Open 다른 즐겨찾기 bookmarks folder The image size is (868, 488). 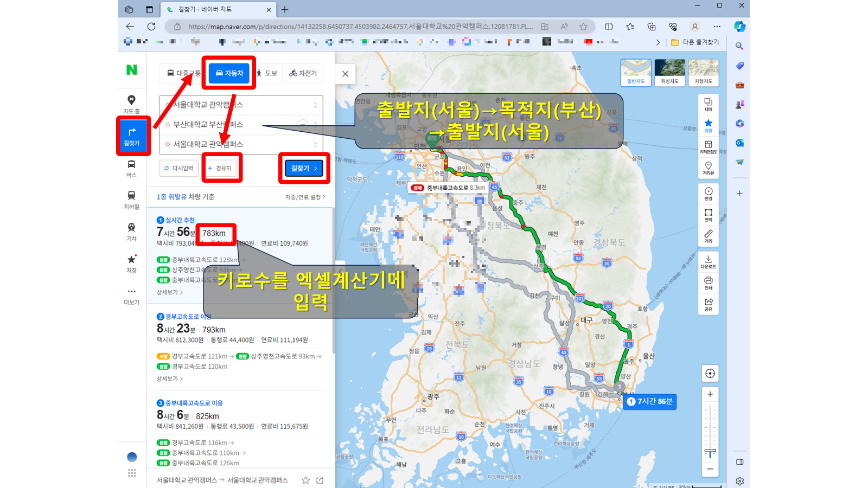pos(695,42)
